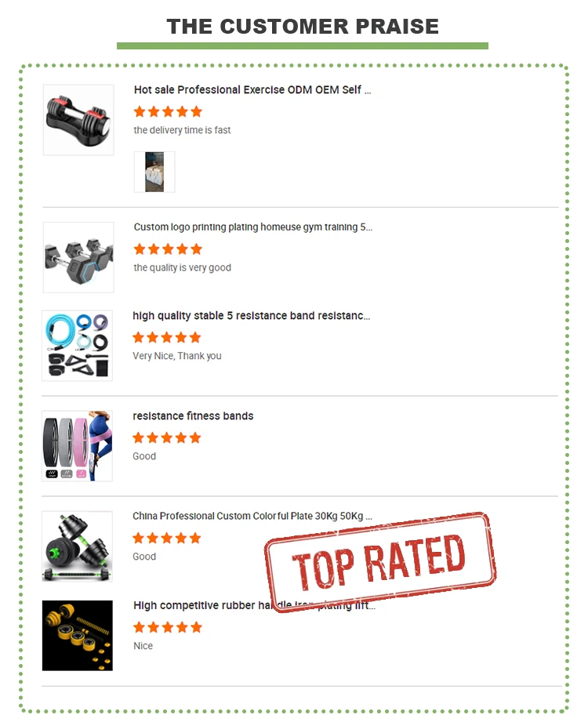Open 'Hot sale Professional Exercise ODM OEM' title
588x722 pixels.
coord(252,90)
